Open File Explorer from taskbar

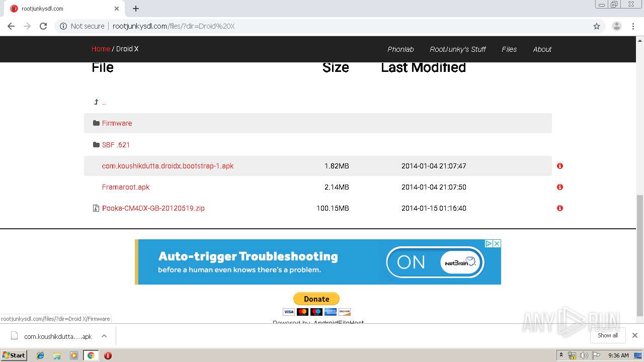[57, 355]
